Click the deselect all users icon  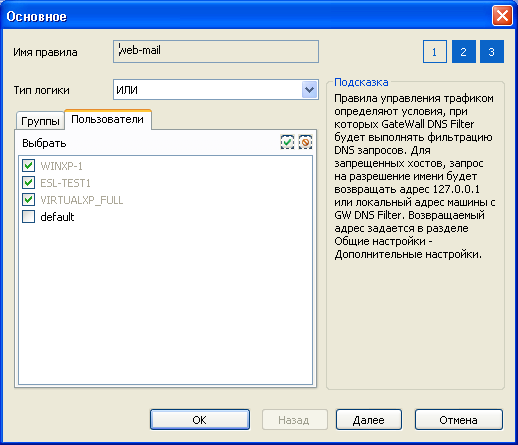point(305,142)
